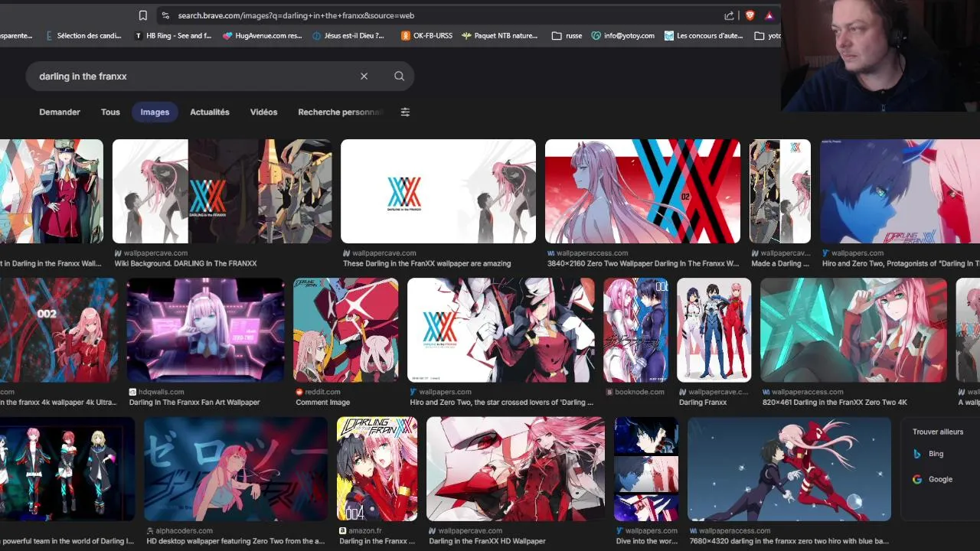This screenshot has width=980, height=551.
Task: Open the 'powerful team' four characters thumbnail
Action: [x=67, y=469]
